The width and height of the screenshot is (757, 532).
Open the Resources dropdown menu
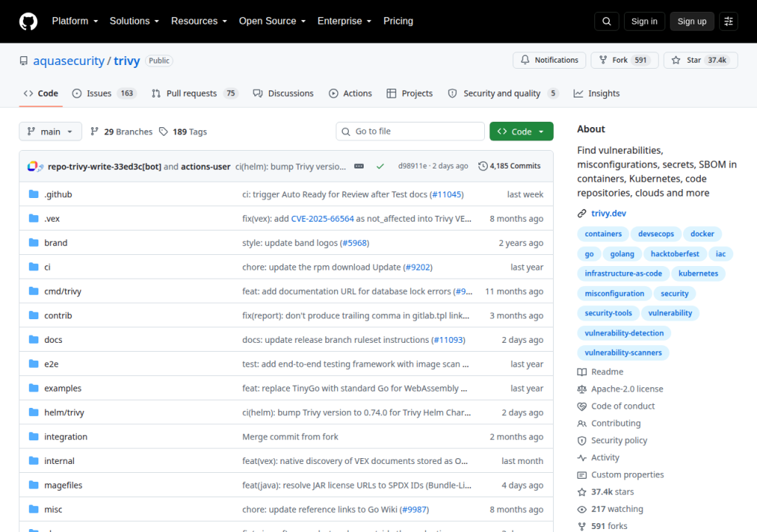199,21
